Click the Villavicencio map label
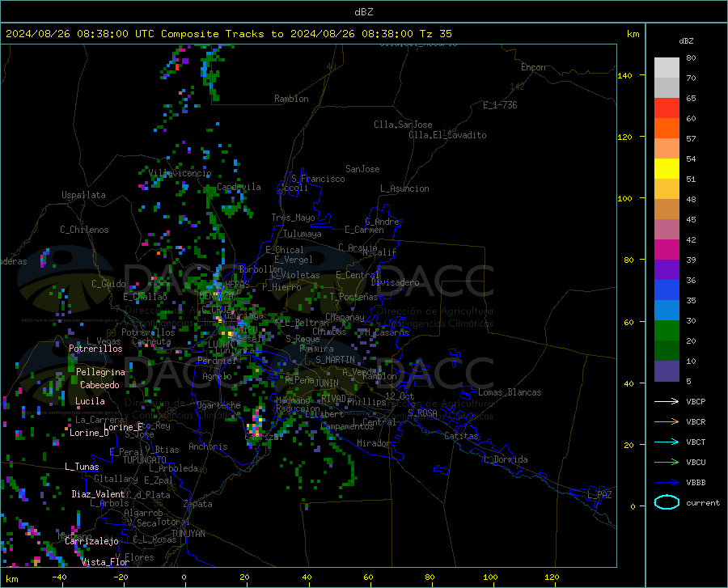 [x=180, y=173]
